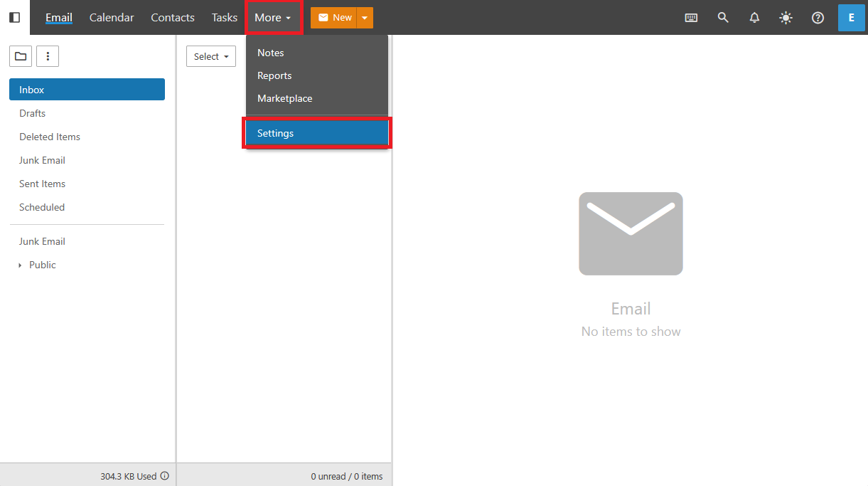This screenshot has height=486, width=868.
Task: Expand the Public folder tree
Action: tap(20, 265)
